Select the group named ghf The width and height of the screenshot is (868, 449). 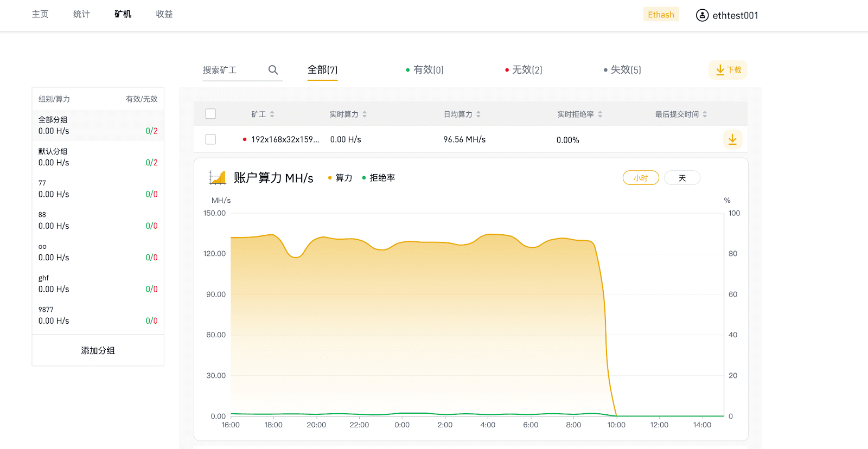tap(98, 284)
